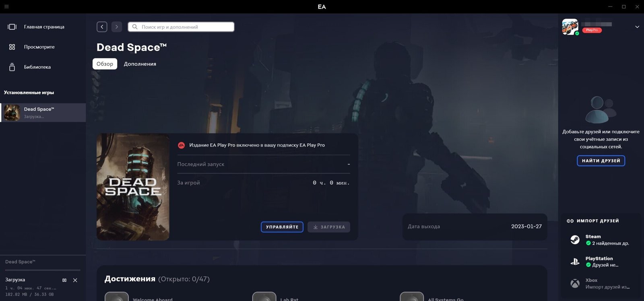Screen dimensions: 644x301
Task: Navigate back with the left arrow
Action: [102, 27]
